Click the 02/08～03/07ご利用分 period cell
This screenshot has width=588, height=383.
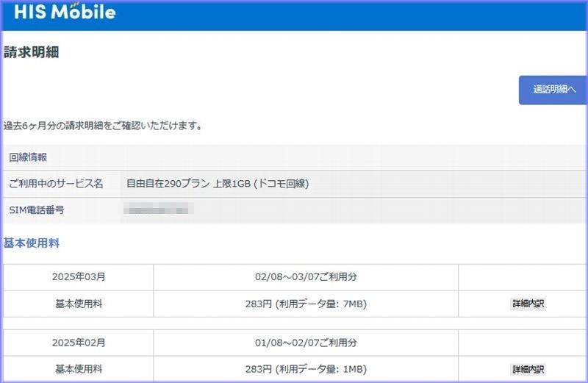(x=306, y=277)
